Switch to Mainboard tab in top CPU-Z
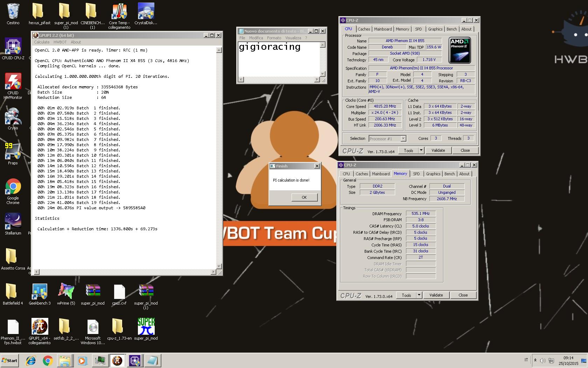Viewport: 588px width, 368px height. coord(383,29)
